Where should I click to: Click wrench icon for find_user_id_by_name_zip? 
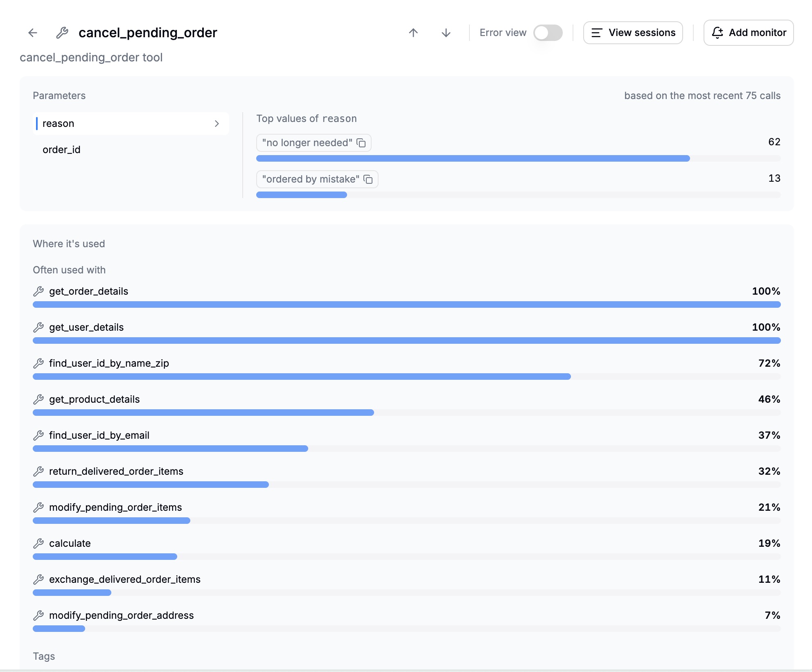click(38, 363)
